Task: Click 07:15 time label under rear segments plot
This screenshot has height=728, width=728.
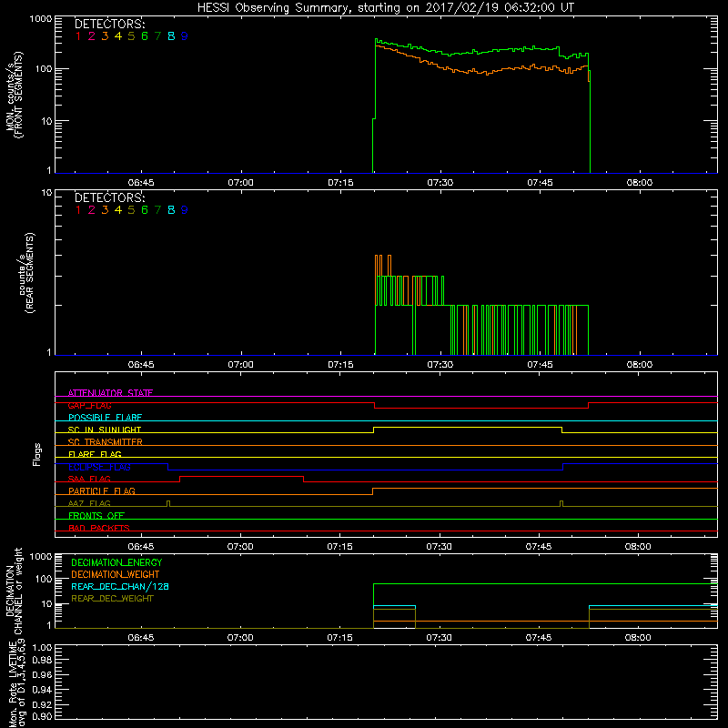Action: pyautogui.click(x=340, y=365)
